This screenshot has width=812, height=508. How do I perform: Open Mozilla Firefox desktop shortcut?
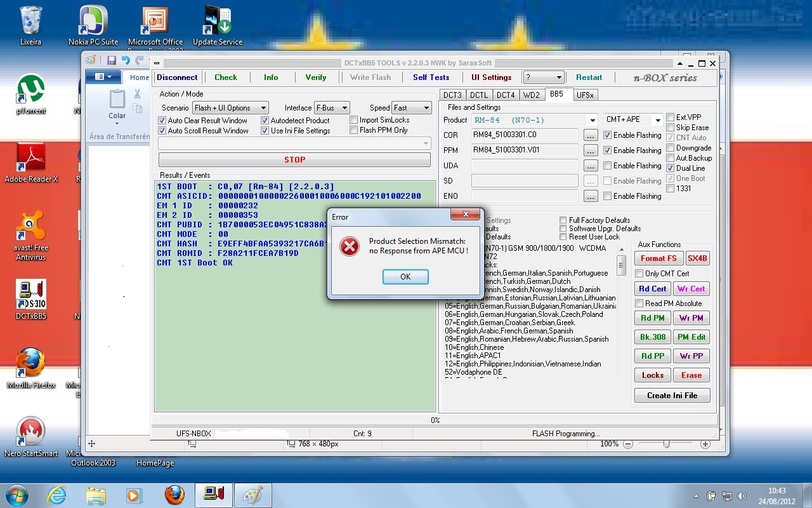point(30,368)
